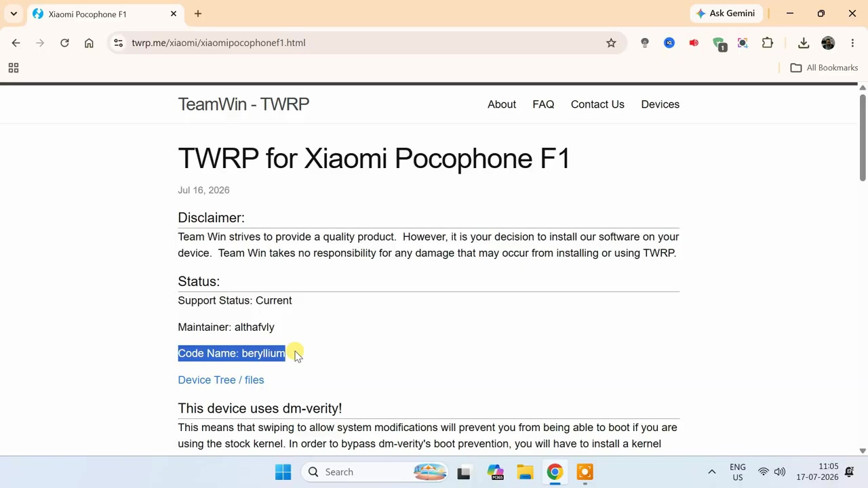Click the red record extension icon

click(694, 43)
